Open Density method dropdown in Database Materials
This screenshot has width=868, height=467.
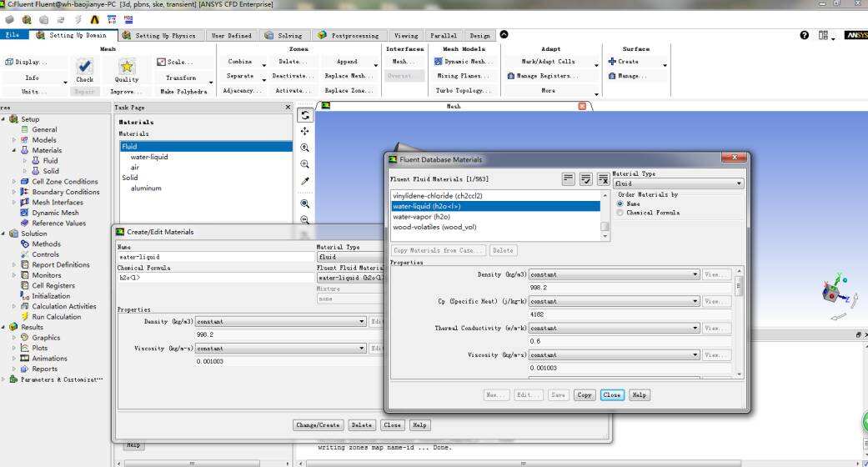tap(614, 274)
